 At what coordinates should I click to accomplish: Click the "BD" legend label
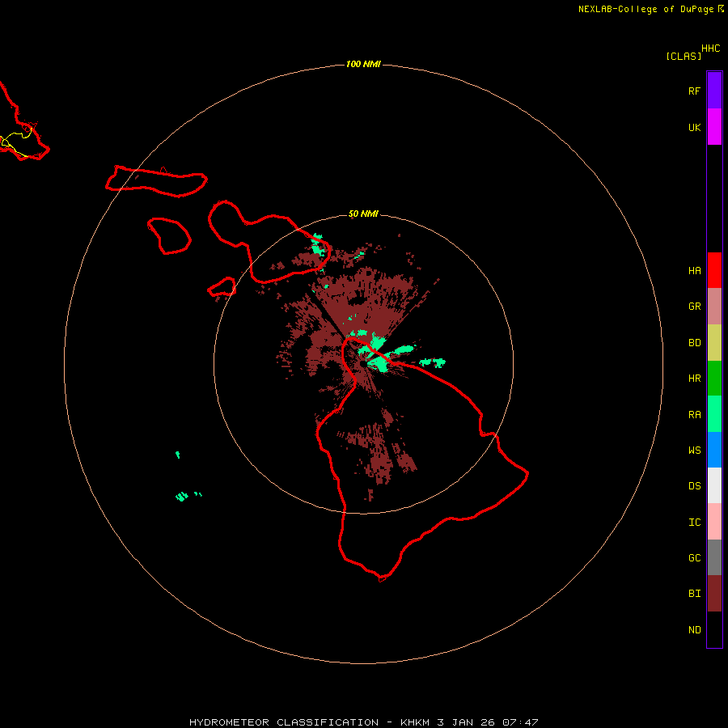pos(694,342)
